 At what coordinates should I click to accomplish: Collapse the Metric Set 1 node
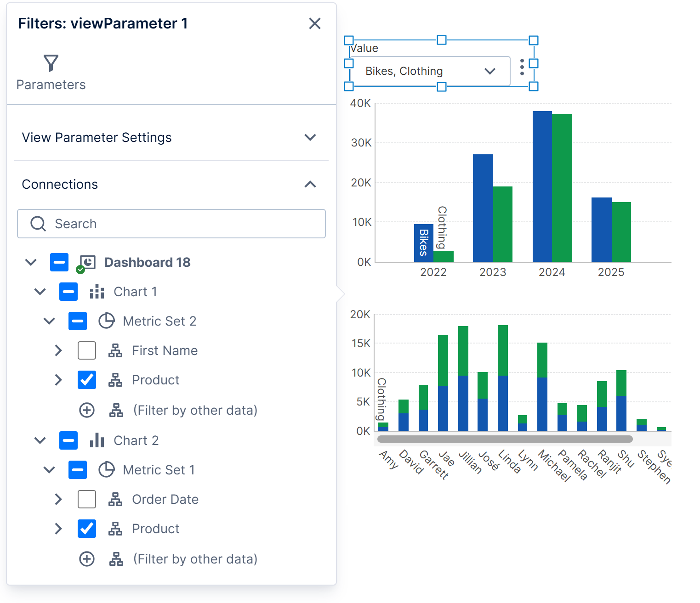49,470
